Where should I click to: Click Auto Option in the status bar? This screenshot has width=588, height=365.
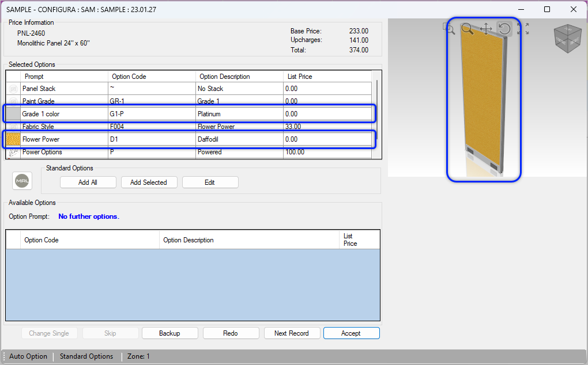(x=28, y=356)
